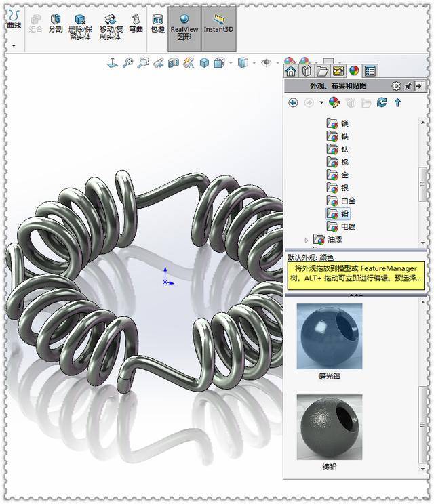Click the back arrow in appearances pane
434x504 pixels.
(x=293, y=103)
